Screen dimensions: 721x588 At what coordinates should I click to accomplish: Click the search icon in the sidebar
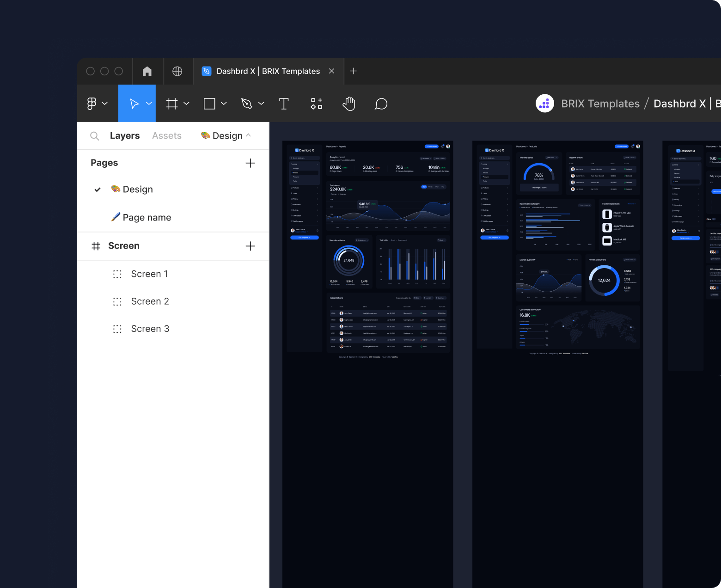click(x=94, y=135)
